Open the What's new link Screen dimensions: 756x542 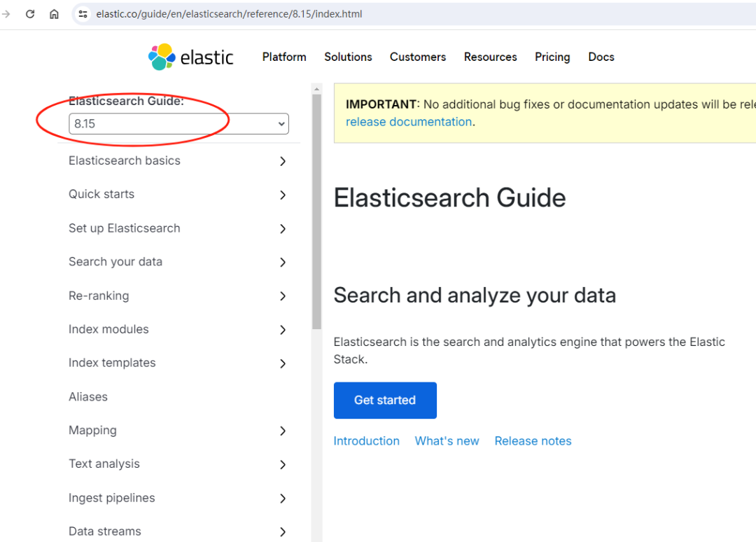(447, 441)
